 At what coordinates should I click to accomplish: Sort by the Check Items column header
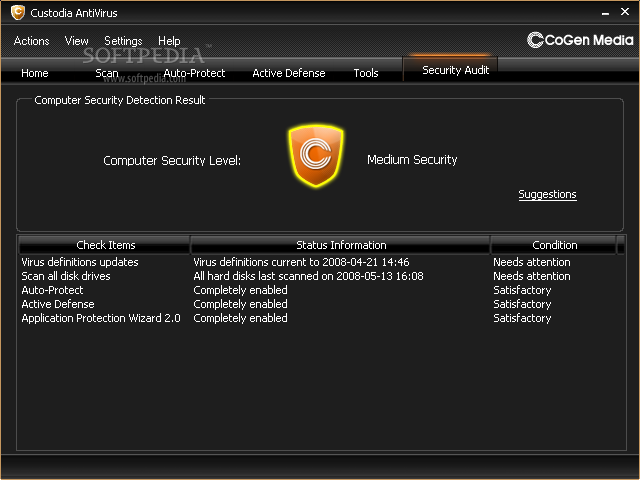pos(105,245)
